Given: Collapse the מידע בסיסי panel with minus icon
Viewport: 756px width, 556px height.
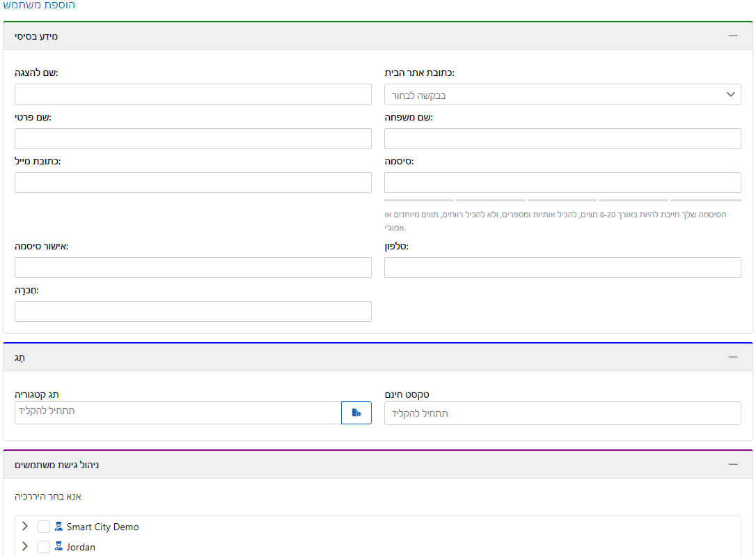Looking at the screenshot, I should [x=732, y=36].
